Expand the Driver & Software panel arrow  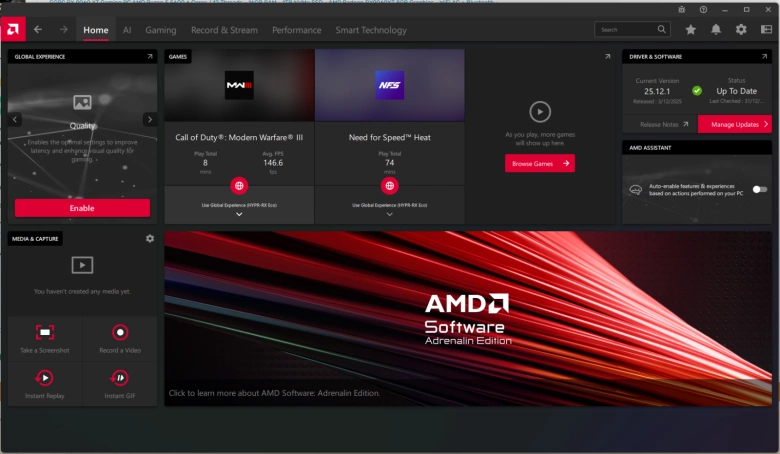click(764, 57)
